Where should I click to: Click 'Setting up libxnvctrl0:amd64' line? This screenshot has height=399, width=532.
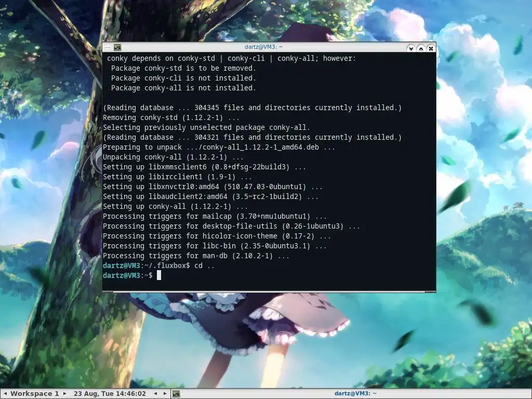(x=212, y=187)
